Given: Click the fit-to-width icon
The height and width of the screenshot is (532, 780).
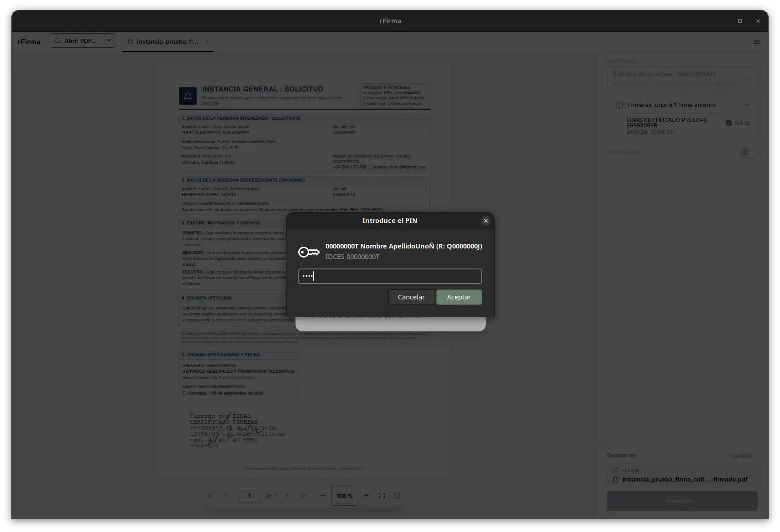Looking at the screenshot, I should [398, 496].
